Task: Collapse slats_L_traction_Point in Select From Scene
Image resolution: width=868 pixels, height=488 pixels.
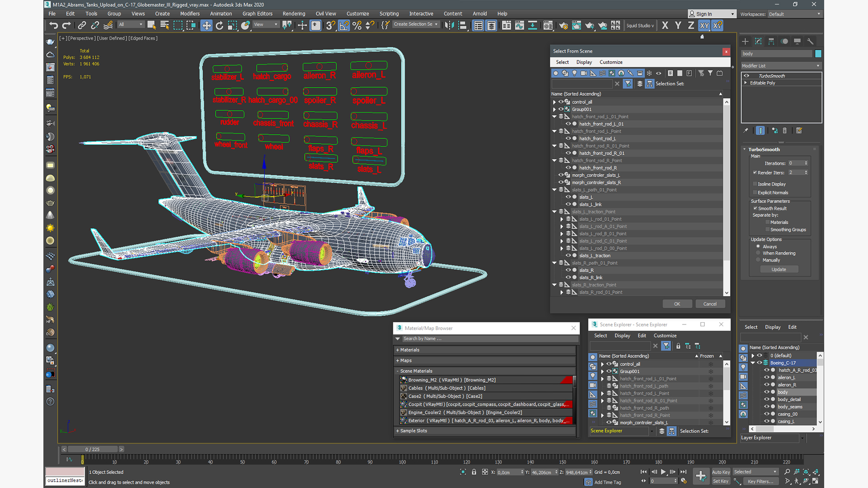Action: click(x=554, y=211)
